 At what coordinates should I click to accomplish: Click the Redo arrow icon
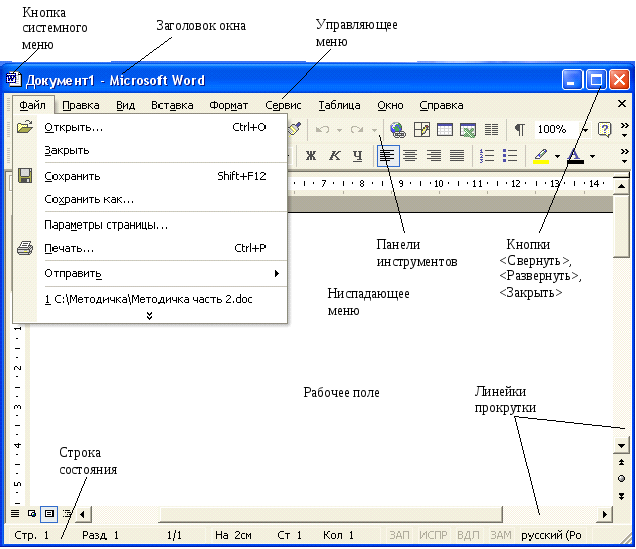357,130
